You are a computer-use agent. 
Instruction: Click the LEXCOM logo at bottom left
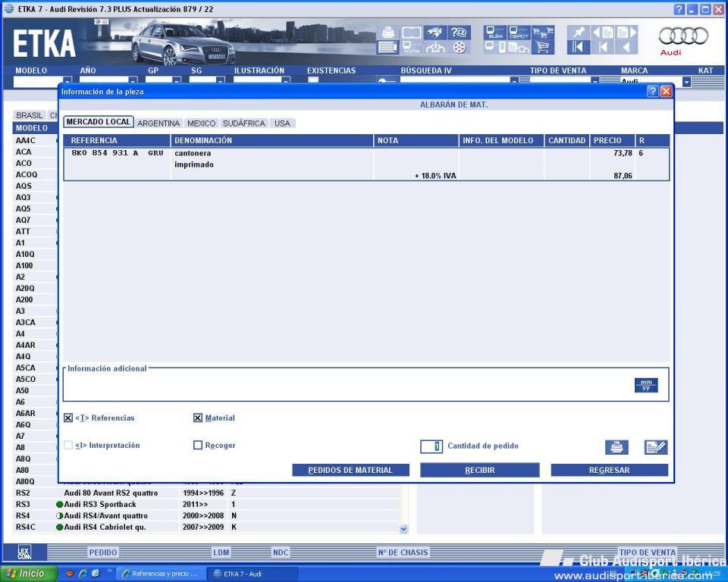click(x=24, y=552)
